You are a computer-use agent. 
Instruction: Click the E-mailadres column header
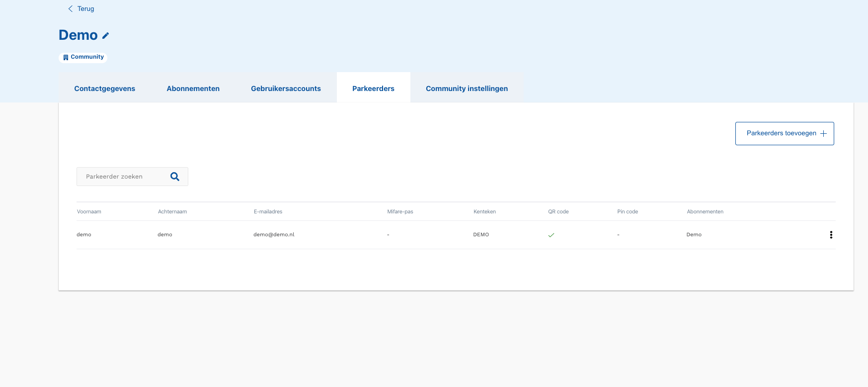tap(268, 212)
